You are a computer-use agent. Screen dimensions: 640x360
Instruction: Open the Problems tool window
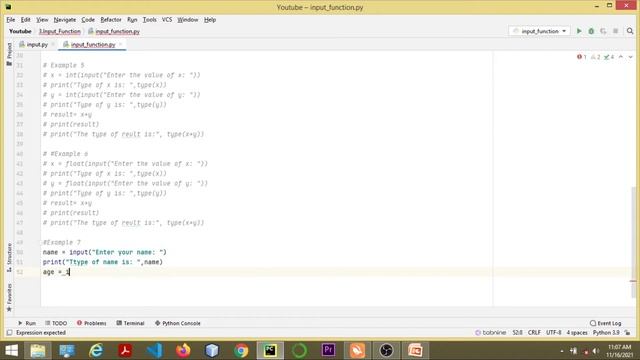pos(91,323)
